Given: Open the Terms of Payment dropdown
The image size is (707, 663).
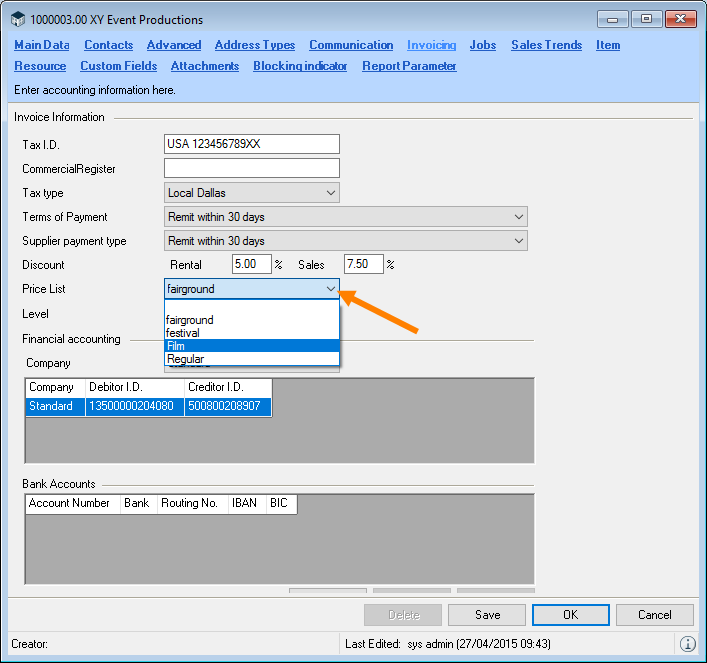Looking at the screenshot, I should pos(518,217).
